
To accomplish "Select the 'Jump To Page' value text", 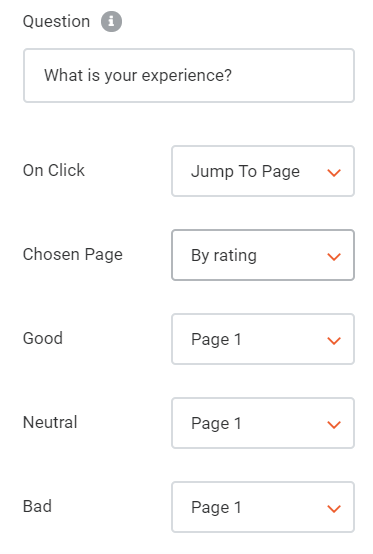I will click(245, 172).
